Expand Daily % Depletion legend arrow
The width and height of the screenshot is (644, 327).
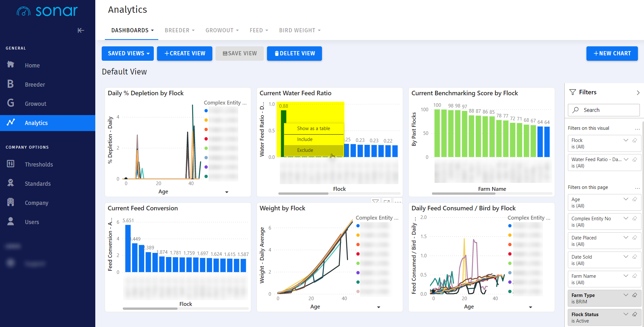[x=227, y=192]
